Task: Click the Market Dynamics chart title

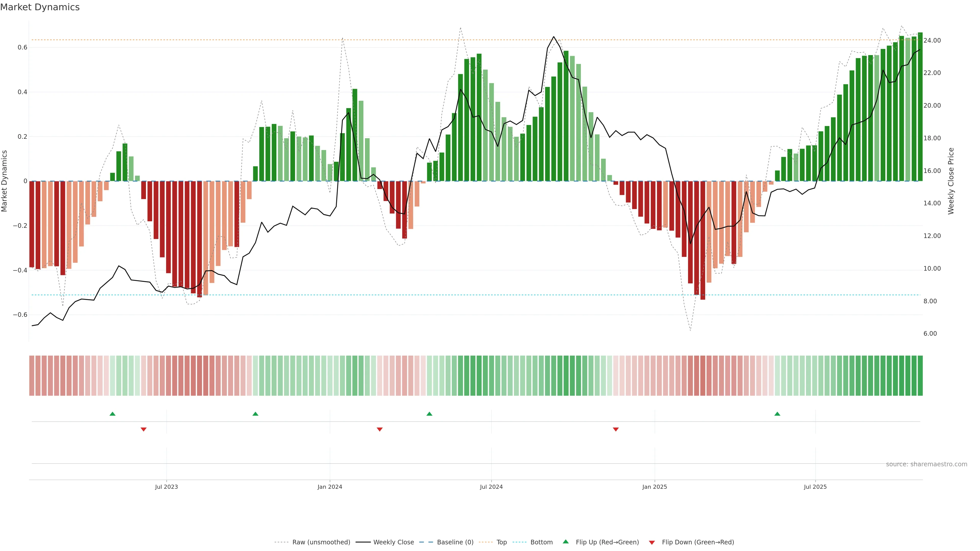Action: [x=40, y=7]
